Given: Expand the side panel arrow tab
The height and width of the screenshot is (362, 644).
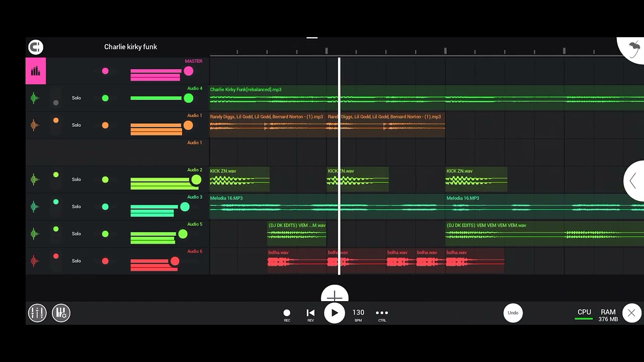Looking at the screenshot, I should pyautogui.click(x=634, y=181).
